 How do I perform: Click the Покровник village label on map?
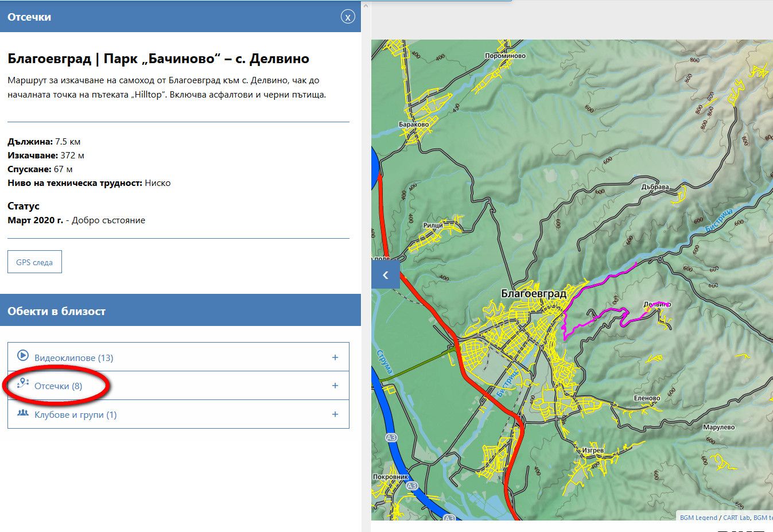390,477
